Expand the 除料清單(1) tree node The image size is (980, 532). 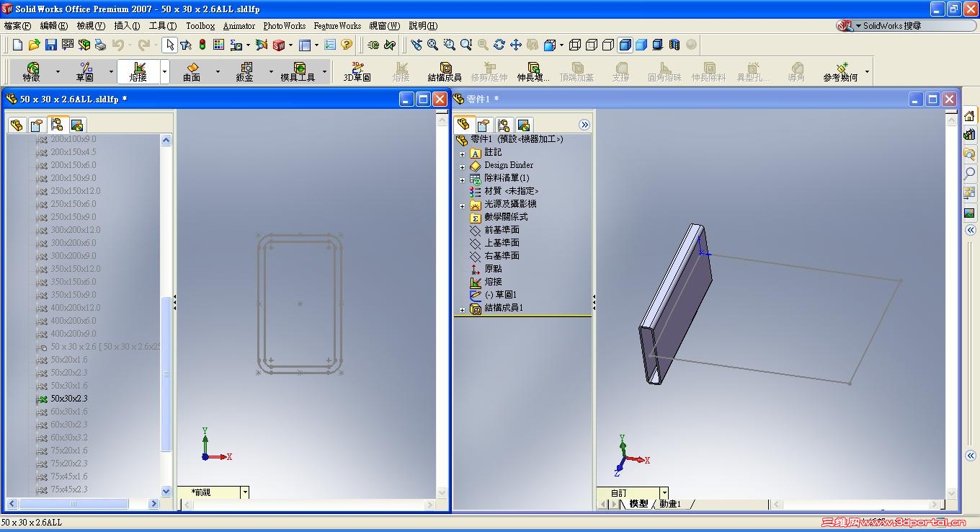point(463,179)
